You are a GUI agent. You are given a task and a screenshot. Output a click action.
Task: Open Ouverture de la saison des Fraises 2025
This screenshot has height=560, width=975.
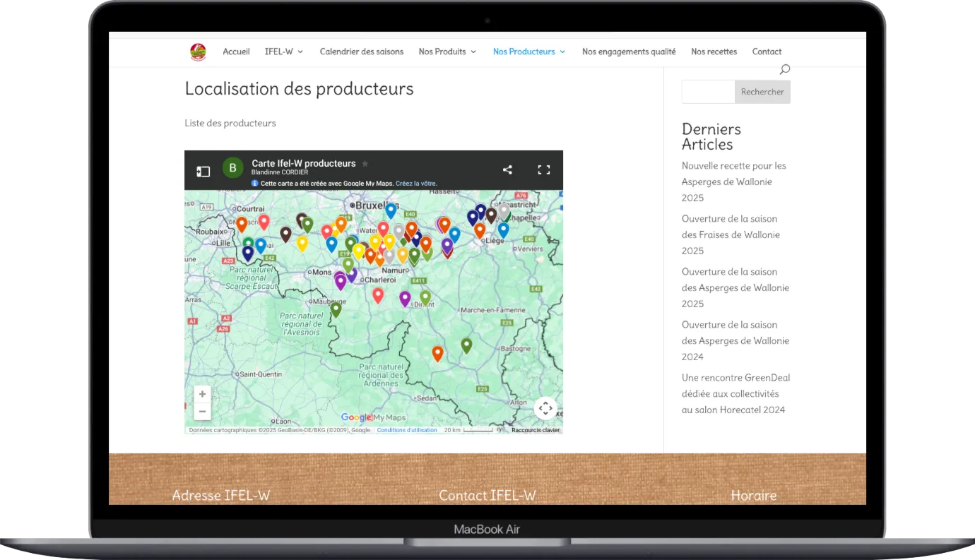pos(731,234)
